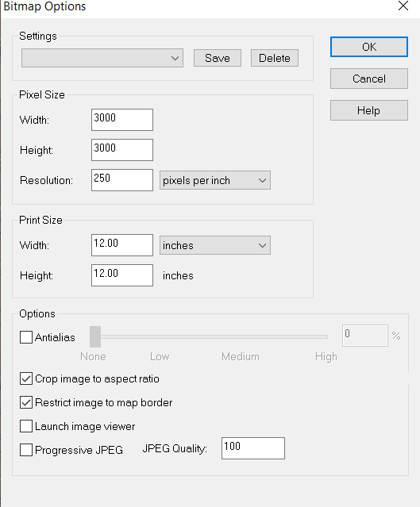Uncheck Restrict image to map border
The height and width of the screenshot is (507, 420).
click(x=26, y=402)
